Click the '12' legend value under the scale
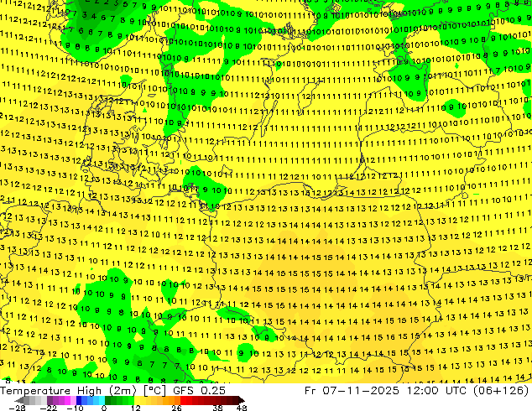The width and height of the screenshot is (532, 411). click(136, 408)
